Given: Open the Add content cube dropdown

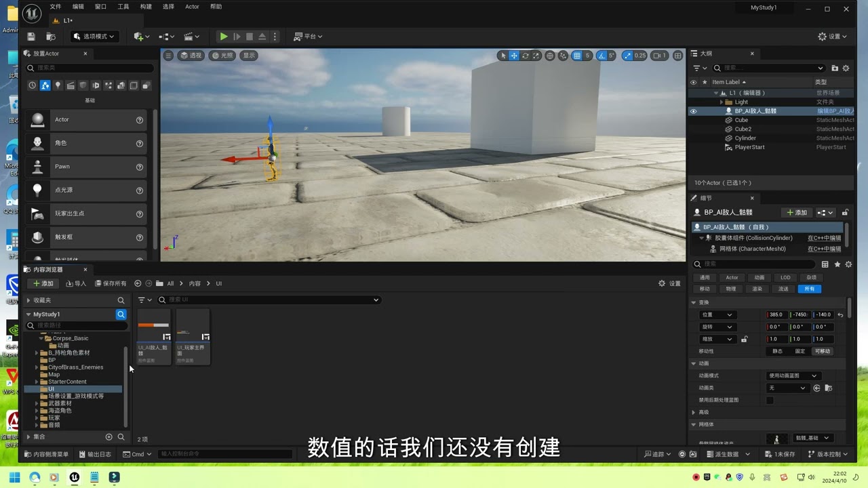Looking at the screenshot, I should [x=140, y=36].
